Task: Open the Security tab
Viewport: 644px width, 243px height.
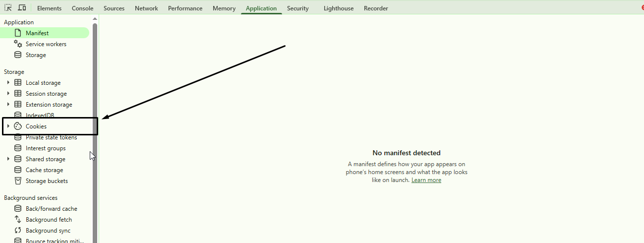Action: tap(297, 8)
